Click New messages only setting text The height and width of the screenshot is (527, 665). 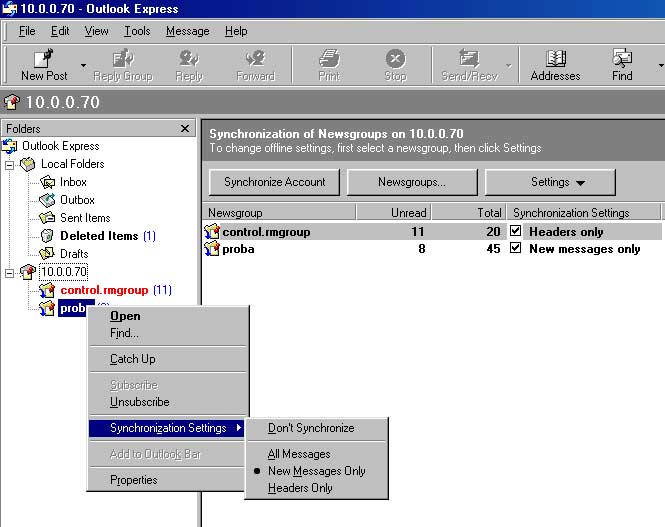pyautogui.click(x=584, y=249)
